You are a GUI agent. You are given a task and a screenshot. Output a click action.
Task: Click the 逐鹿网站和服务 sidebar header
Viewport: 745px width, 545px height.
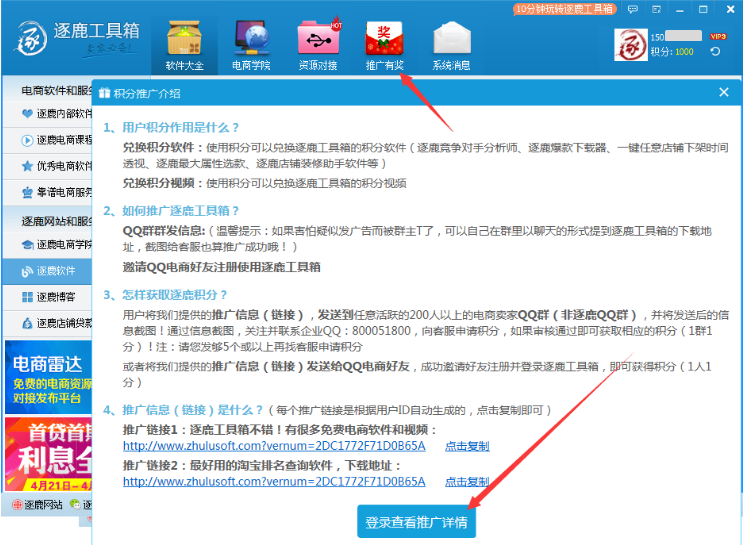tap(57, 221)
